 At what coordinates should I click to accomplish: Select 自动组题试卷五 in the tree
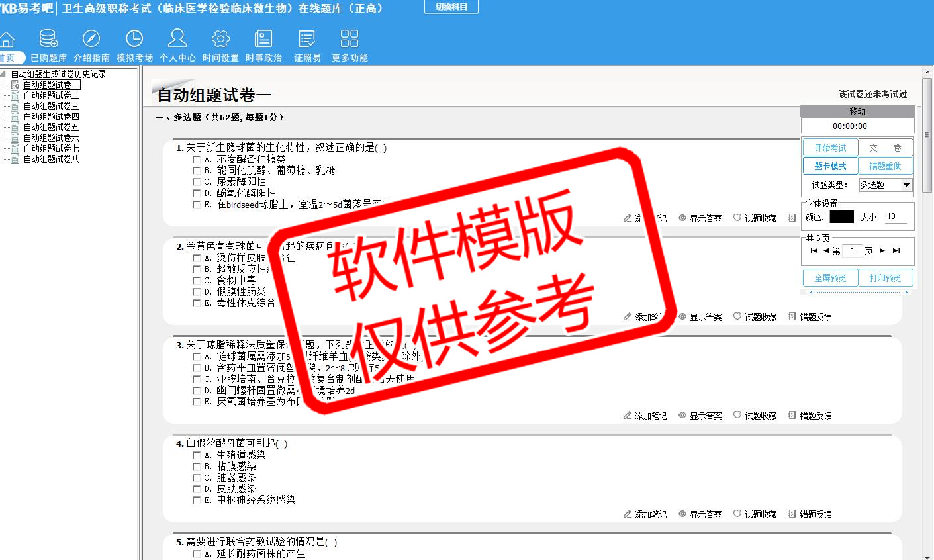[51, 127]
